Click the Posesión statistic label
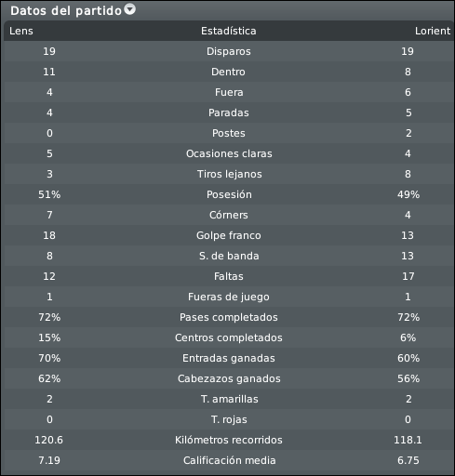455x476 pixels. [x=229, y=194]
